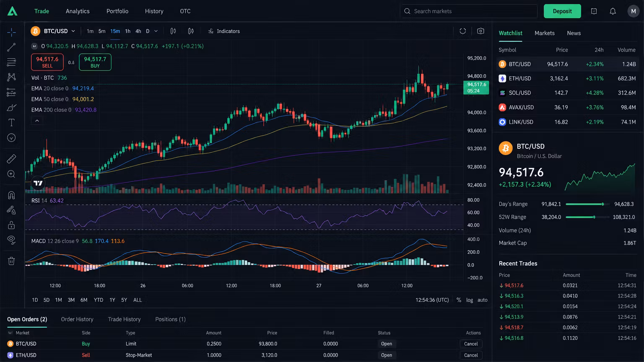
Task: Select the ruler measure tool
Action: click(x=11, y=159)
